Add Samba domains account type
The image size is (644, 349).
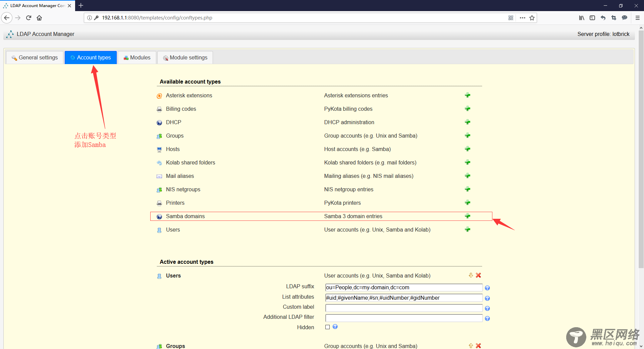pyautogui.click(x=468, y=216)
